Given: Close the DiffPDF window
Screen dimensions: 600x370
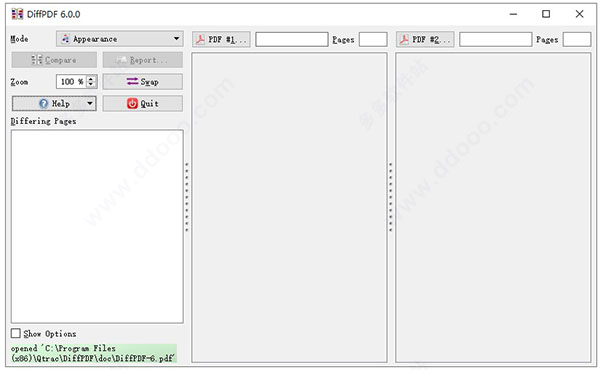Looking at the screenshot, I should tap(579, 14).
